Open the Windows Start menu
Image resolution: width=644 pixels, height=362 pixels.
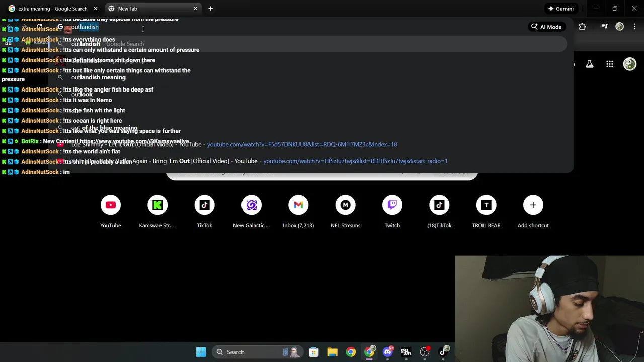point(201,352)
